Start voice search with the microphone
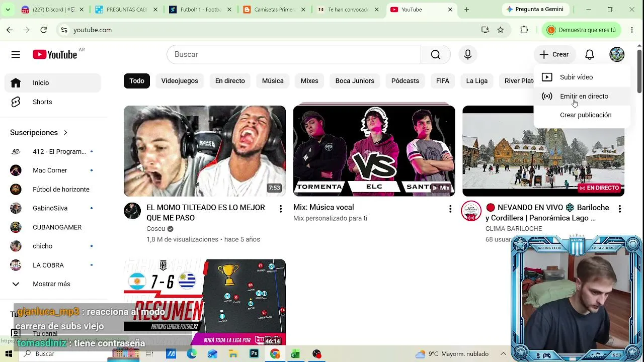644x362 pixels. 468,54
